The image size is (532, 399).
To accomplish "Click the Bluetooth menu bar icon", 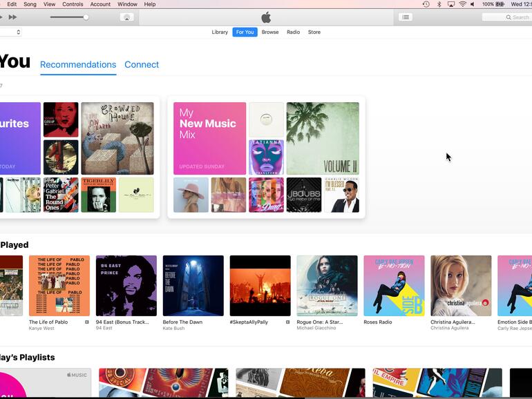I will [439, 4].
